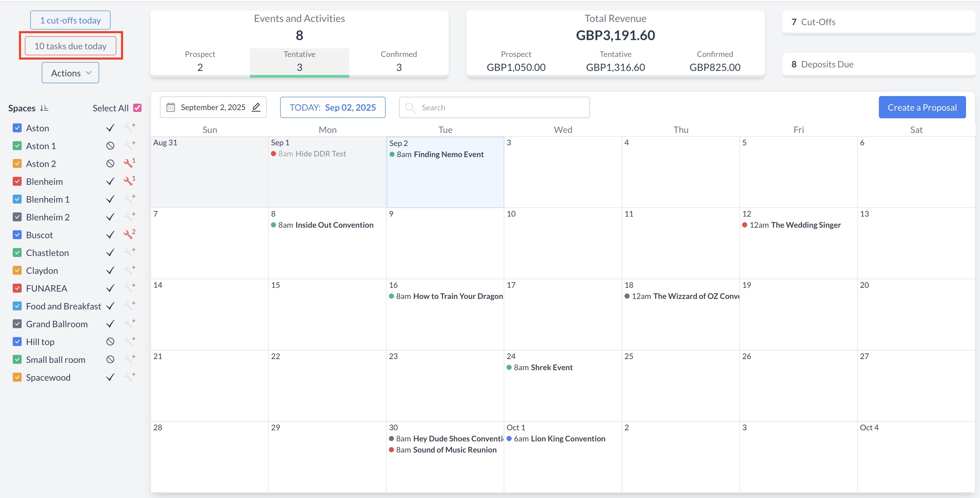Click the 10 tasks due today button
980x498 pixels.
(x=70, y=46)
